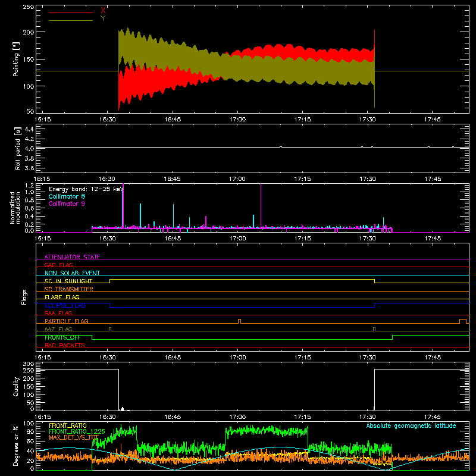
Task: Click the 'Energy band: 12-25 keV' caption
Action: coord(86,189)
